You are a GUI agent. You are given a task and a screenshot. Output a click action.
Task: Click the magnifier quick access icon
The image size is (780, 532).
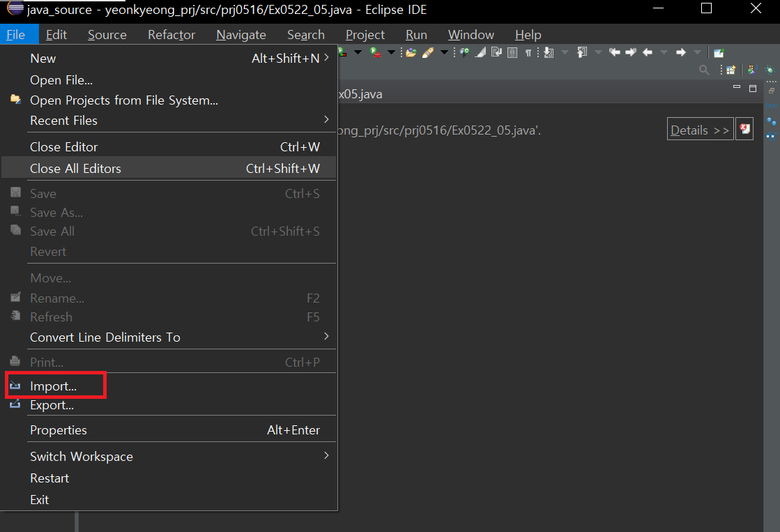(x=704, y=70)
